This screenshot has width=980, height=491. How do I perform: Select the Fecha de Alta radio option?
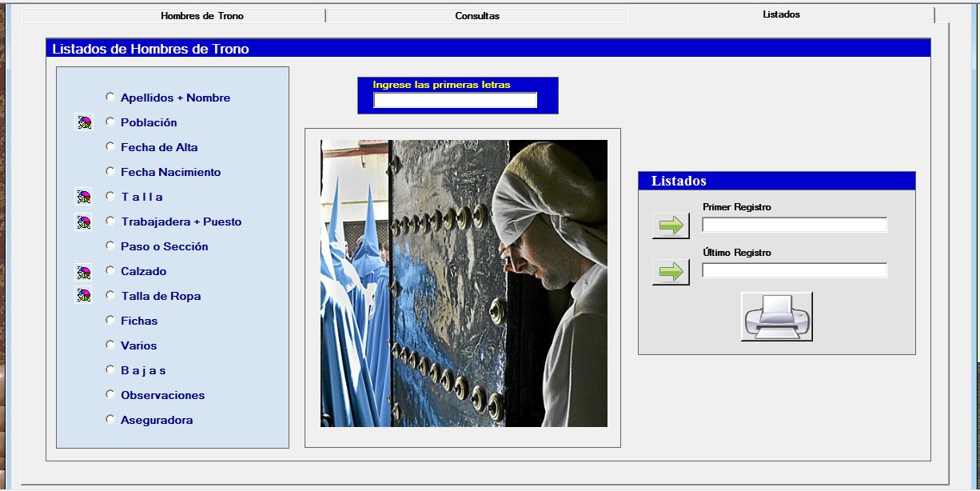click(x=110, y=146)
